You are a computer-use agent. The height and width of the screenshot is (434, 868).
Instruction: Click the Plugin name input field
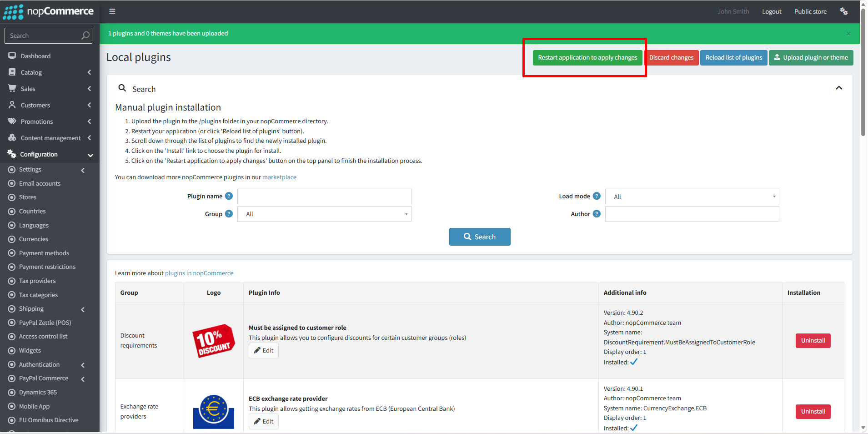[x=324, y=197]
